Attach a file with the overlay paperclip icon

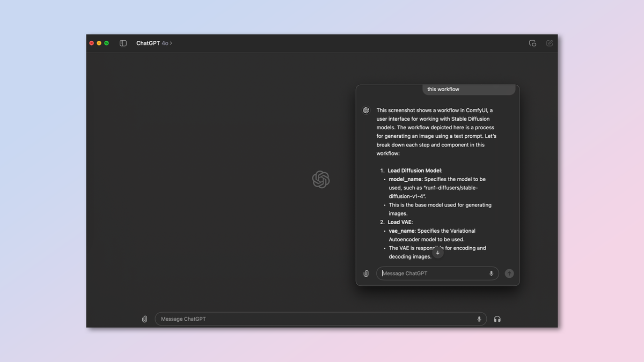[x=365, y=274]
